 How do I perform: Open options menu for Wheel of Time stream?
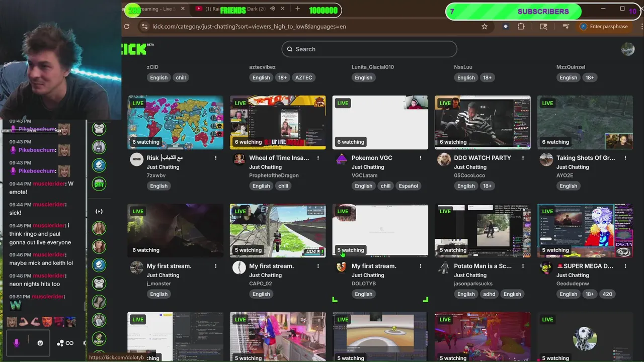pos(318,158)
